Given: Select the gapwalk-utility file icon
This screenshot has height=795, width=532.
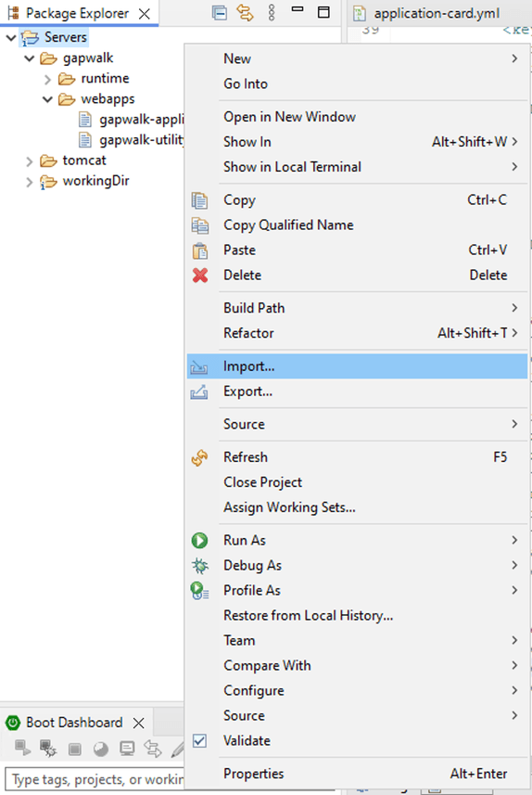Looking at the screenshot, I should (85, 140).
